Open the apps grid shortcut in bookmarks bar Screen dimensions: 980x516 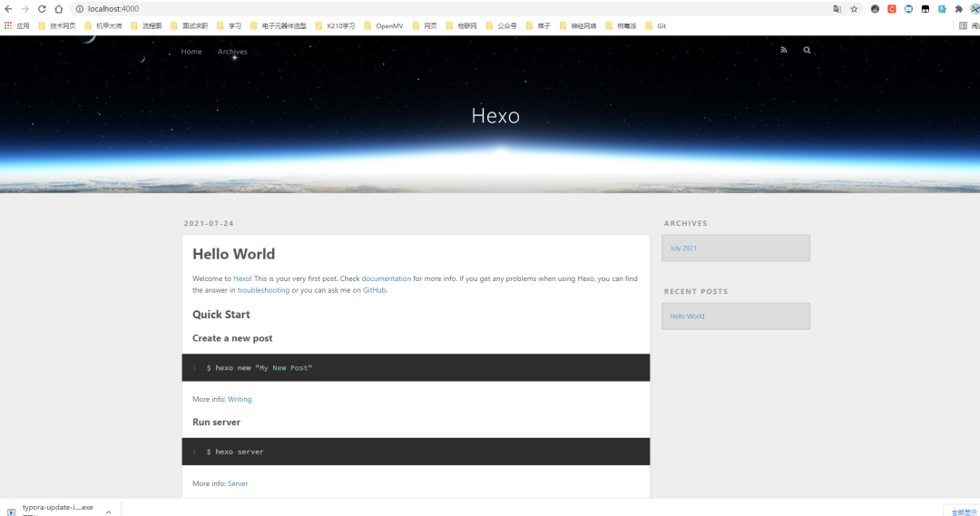pyautogui.click(x=17, y=25)
